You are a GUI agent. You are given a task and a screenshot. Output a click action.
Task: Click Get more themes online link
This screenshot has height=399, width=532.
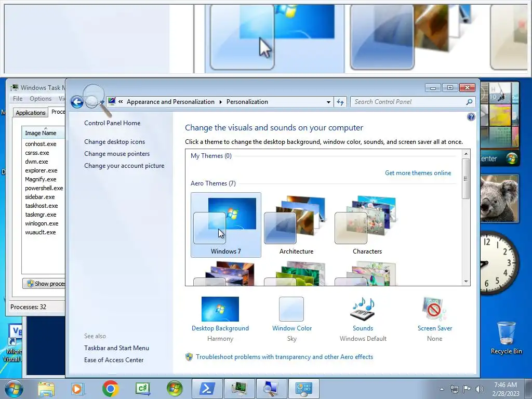418,173
